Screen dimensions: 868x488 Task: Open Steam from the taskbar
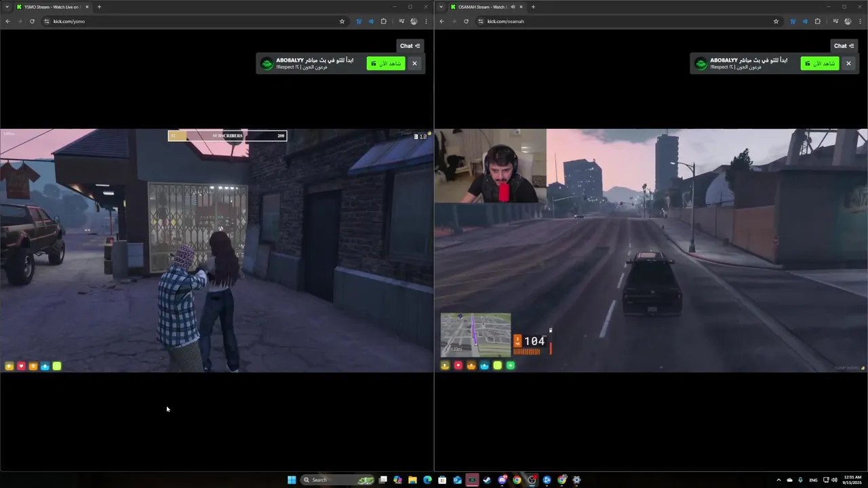click(x=487, y=480)
